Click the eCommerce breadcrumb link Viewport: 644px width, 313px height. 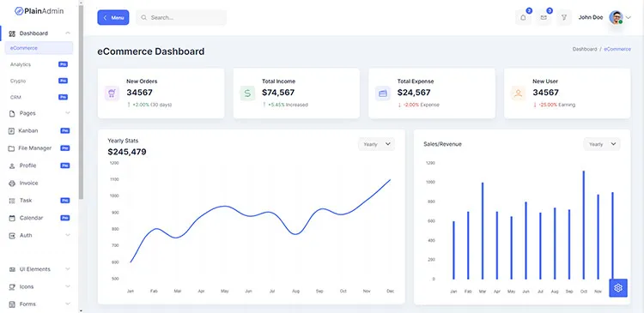617,49
